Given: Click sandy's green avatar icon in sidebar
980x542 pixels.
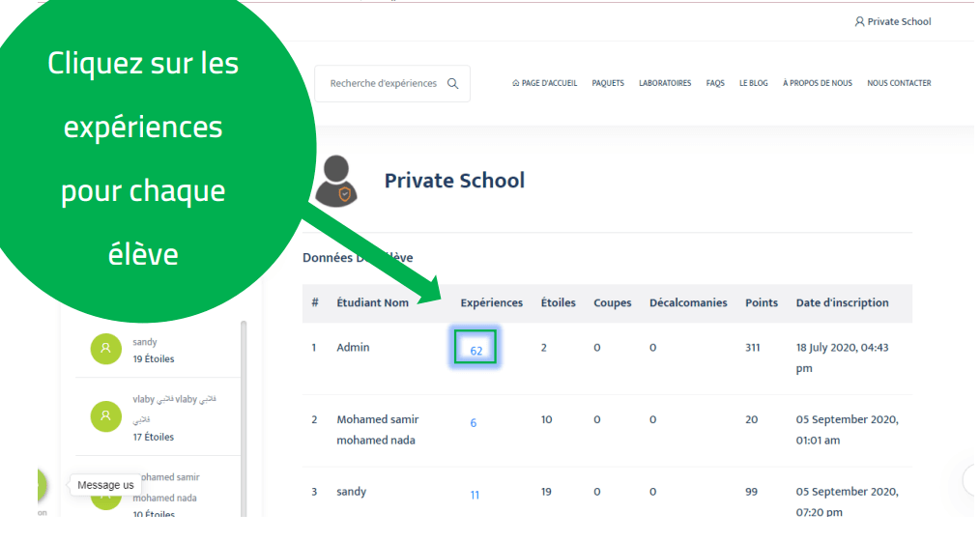Looking at the screenshot, I should click(x=105, y=350).
